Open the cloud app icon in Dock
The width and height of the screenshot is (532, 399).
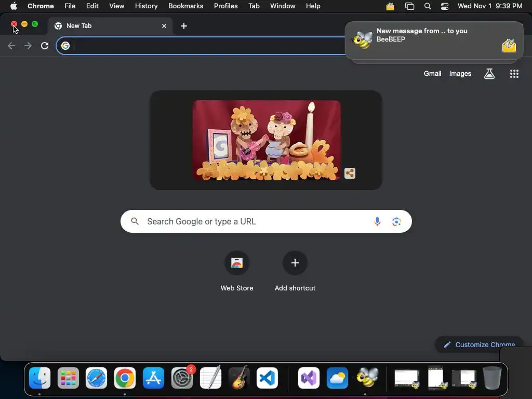[x=337, y=378]
